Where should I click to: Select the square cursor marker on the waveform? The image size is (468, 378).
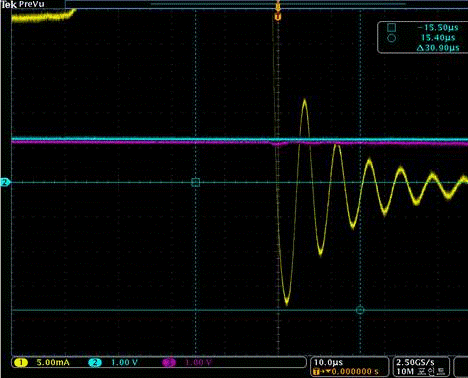(x=196, y=182)
